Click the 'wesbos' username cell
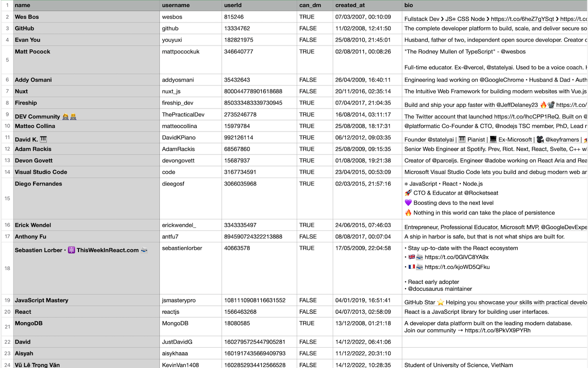588x368 pixels. tap(191, 17)
